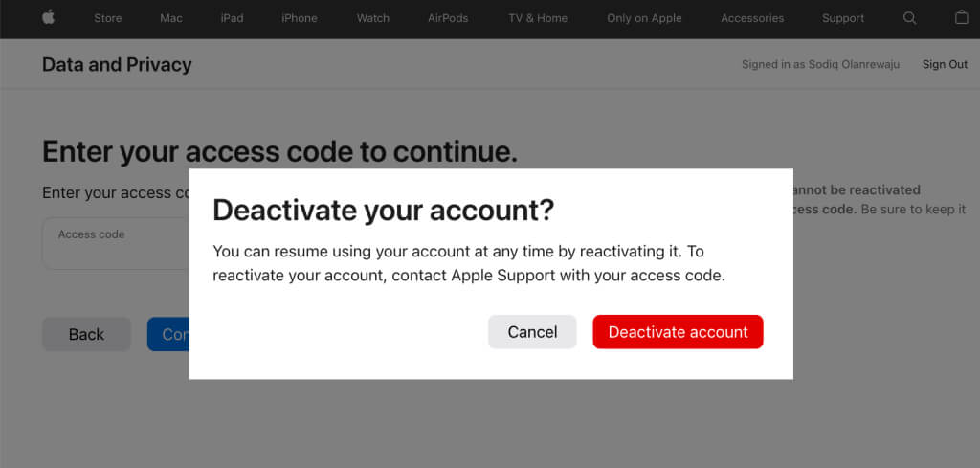Cancel the deactivate account dialog
This screenshot has width=980, height=468.
point(532,332)
